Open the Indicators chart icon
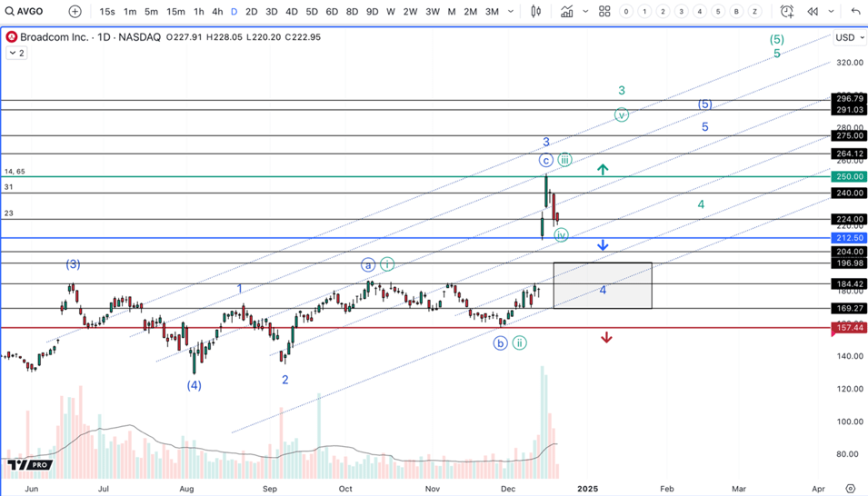Image resolution: width=868 pixels, height=496 pixels. pos(567,12)
